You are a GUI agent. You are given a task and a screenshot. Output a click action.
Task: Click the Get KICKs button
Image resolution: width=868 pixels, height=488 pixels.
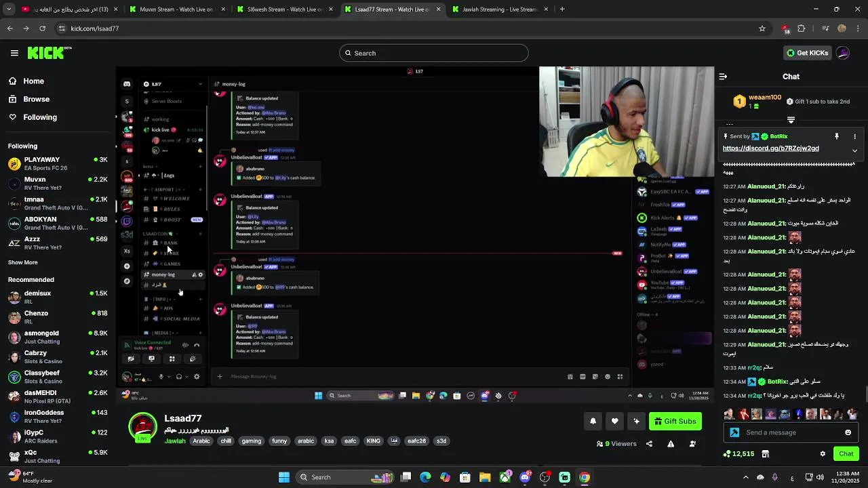pyautogui.click(x=807, y=53)
